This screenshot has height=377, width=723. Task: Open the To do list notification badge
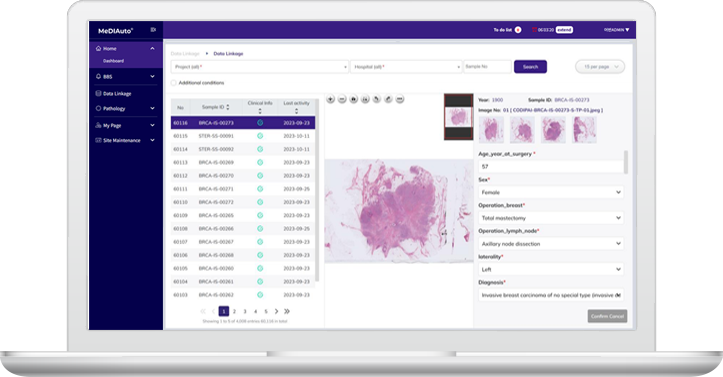coord(518,30)
